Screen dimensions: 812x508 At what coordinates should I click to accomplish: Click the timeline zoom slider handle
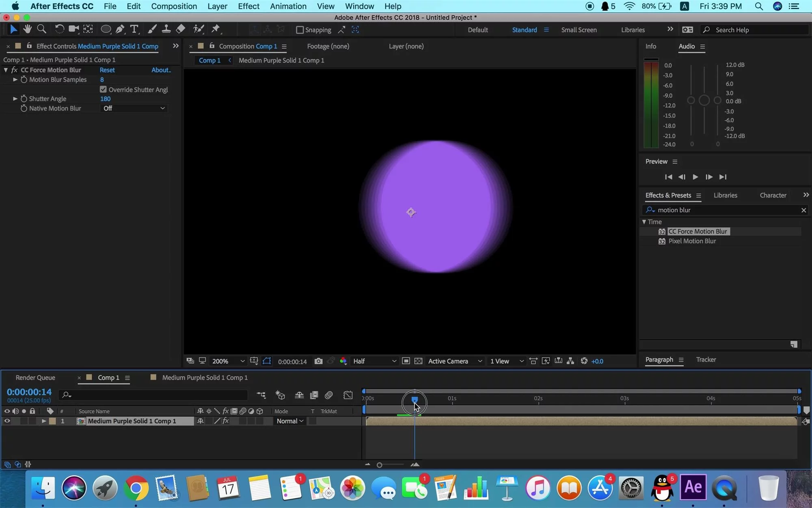[x=379, y=465]
